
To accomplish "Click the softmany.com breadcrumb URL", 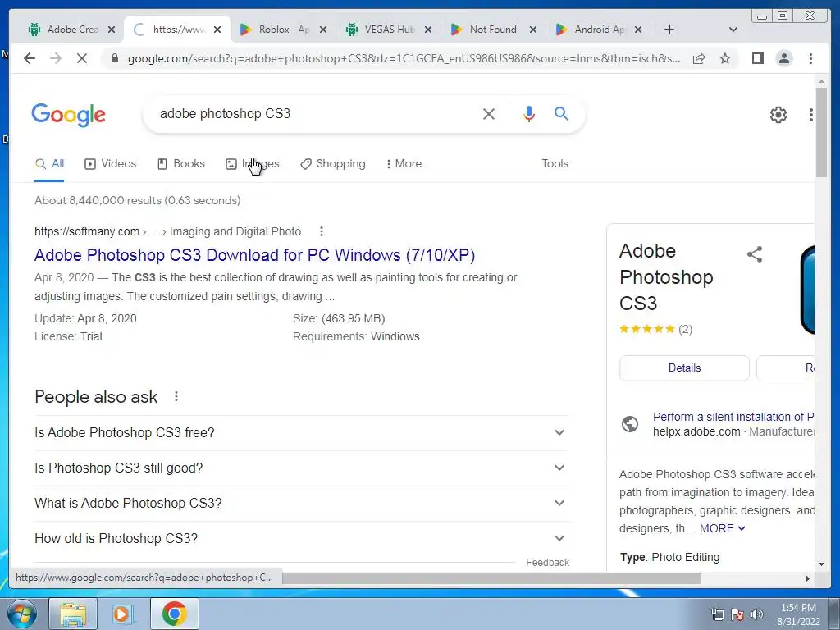I will (x=87, y=231).
